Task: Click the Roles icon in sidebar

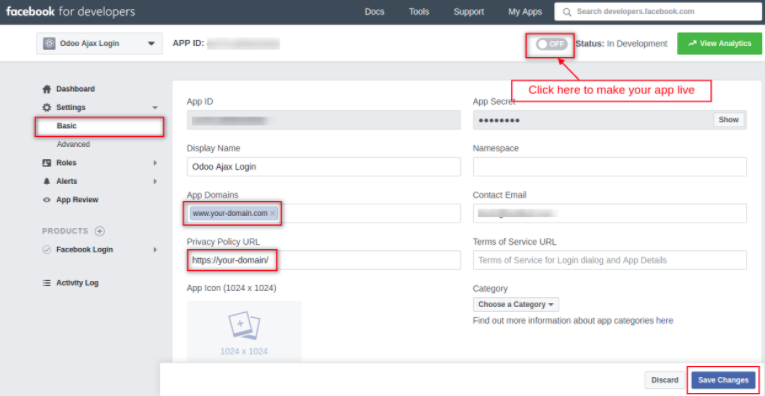Action: [47, 163]
